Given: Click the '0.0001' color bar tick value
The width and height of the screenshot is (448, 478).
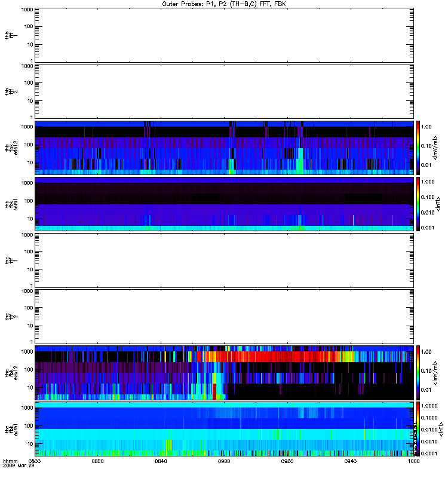Looking at the screenshot, I should click(429, 454).
